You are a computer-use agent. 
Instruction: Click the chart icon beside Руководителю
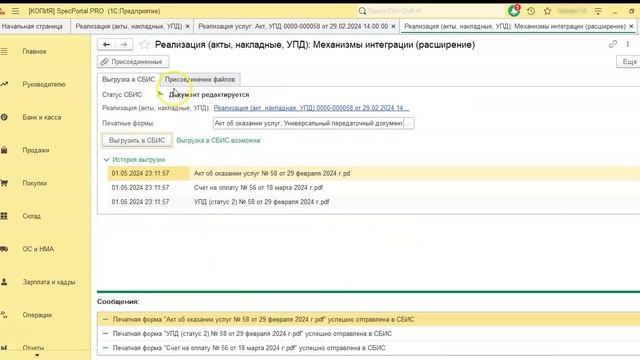[x=4, y=84]
